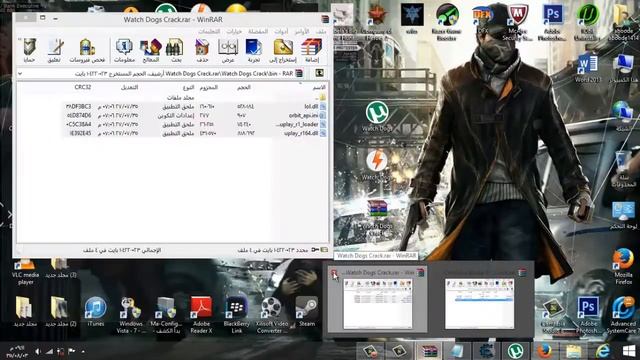Click the up-one-level folder button in WinRAR

(x=320, y=73)
